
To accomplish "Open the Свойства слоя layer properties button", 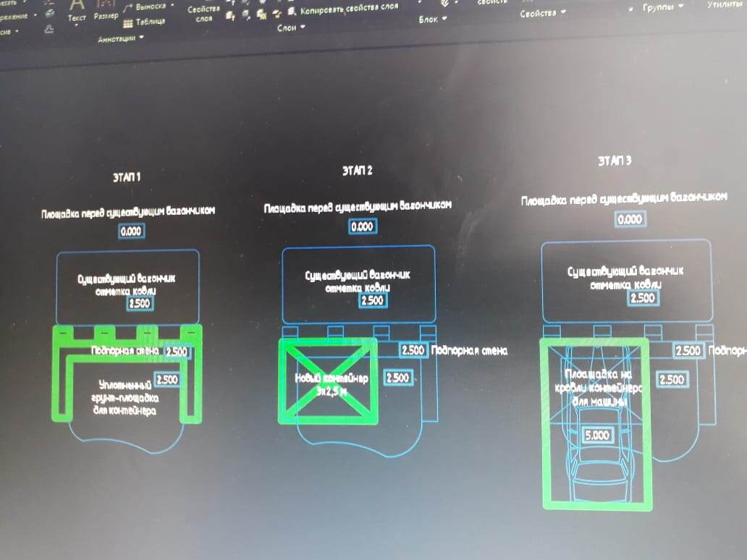I will pos(203,14).
